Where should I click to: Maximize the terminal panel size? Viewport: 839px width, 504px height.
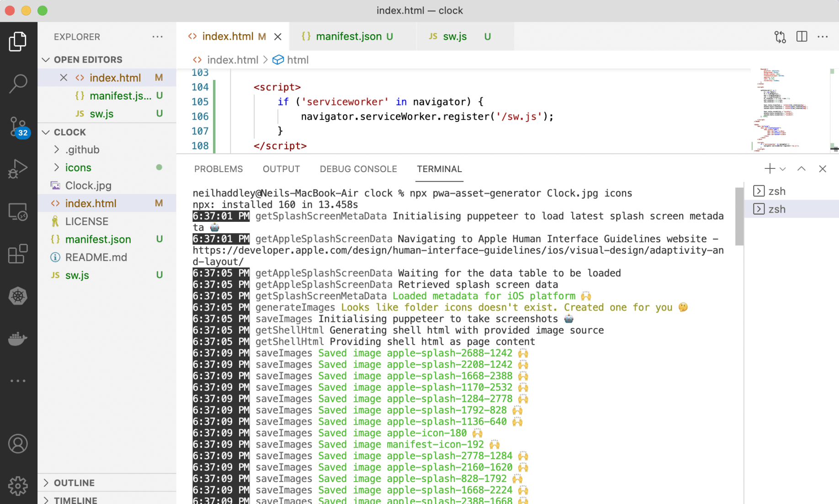801,169
